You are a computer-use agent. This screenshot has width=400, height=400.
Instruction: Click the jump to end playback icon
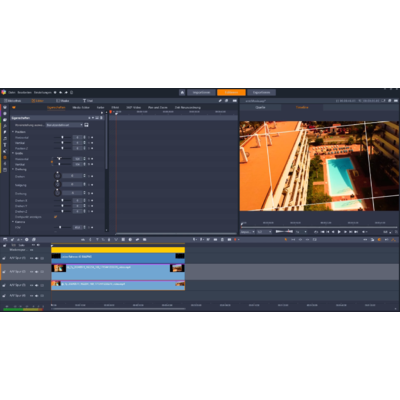(x=356, y=232)
